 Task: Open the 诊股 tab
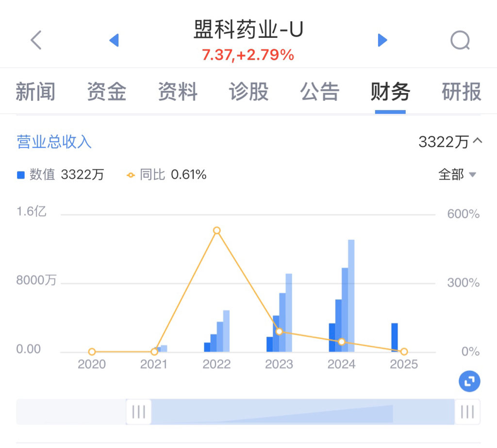(x=248, y=91)
